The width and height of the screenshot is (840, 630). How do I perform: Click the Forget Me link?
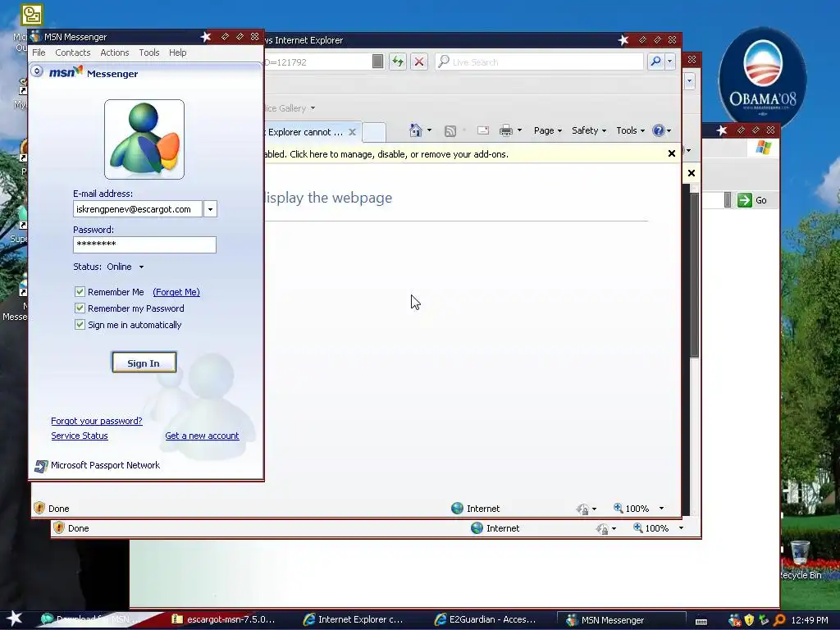[176, 292]
